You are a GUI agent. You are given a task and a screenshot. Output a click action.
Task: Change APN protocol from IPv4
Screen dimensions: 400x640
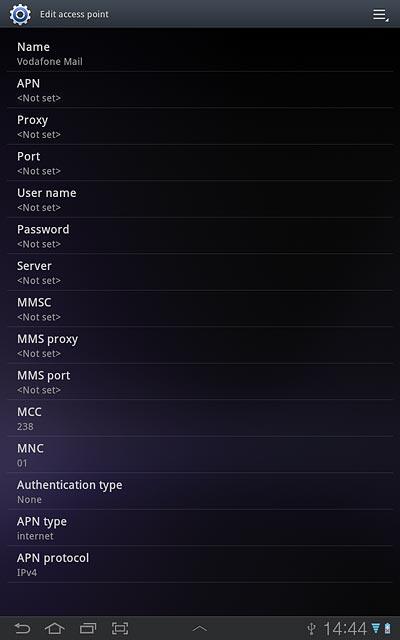200,564
